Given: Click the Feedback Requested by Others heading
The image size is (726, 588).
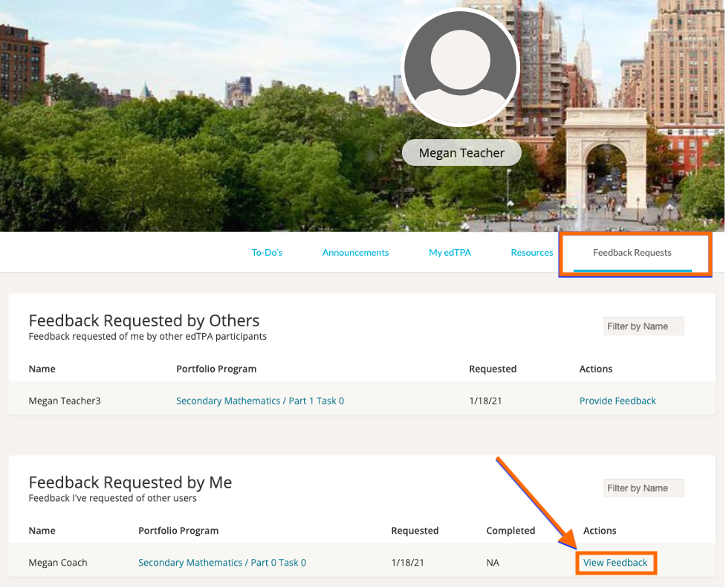Looking at the screenshot, I should pyautogui.click(x=144, y=320).
